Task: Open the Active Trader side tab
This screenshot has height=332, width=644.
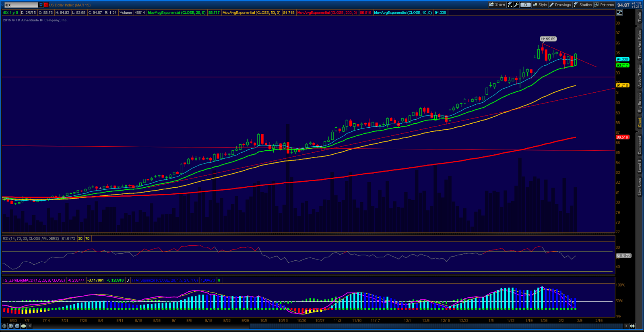Action: tap(640, 76)
